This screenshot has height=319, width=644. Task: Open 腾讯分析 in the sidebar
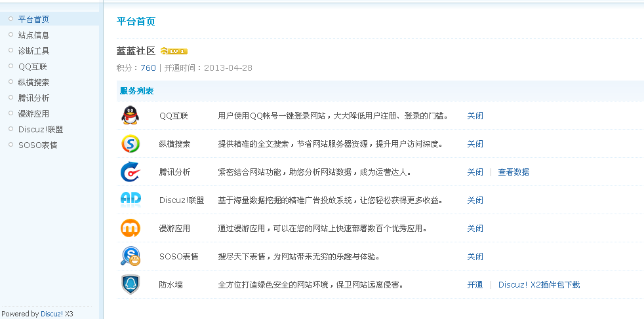[x=33, y=98]
